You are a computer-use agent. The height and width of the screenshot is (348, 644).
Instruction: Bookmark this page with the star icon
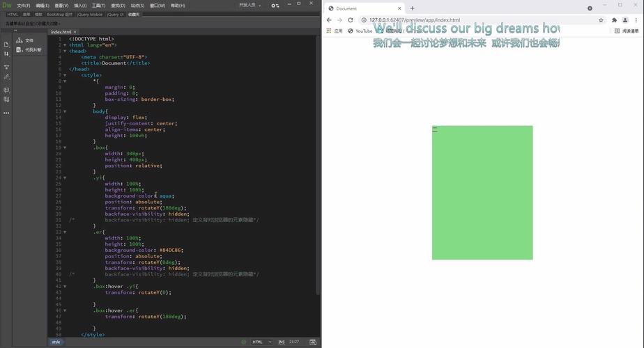click(601, 20)
